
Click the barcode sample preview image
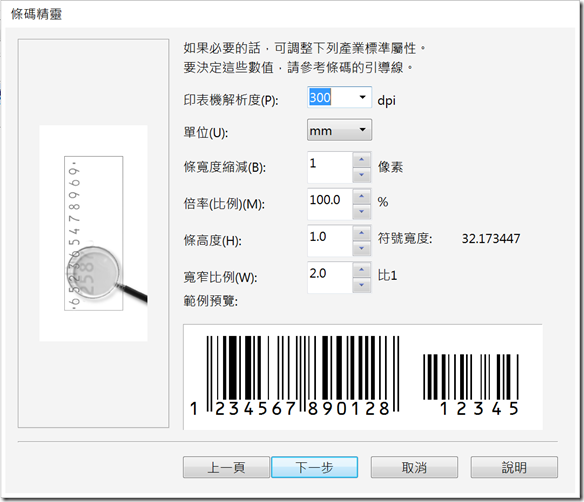coord(363,377)
